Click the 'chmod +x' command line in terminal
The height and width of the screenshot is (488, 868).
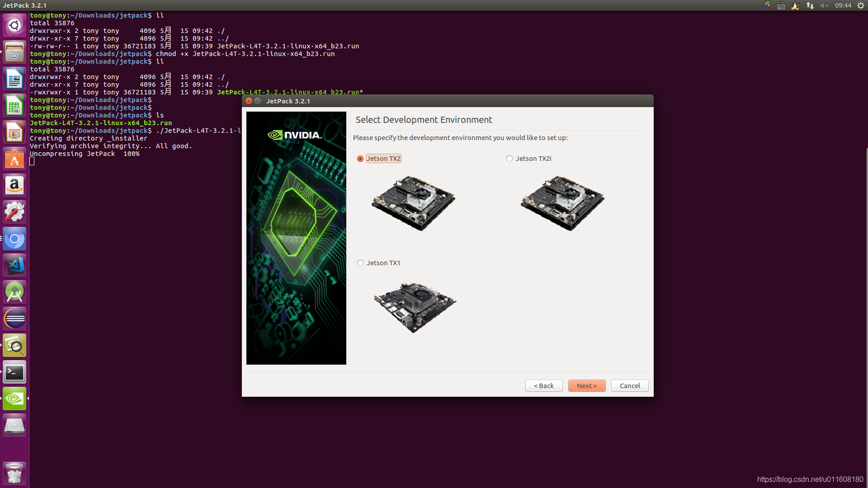(x=182, y=54)
